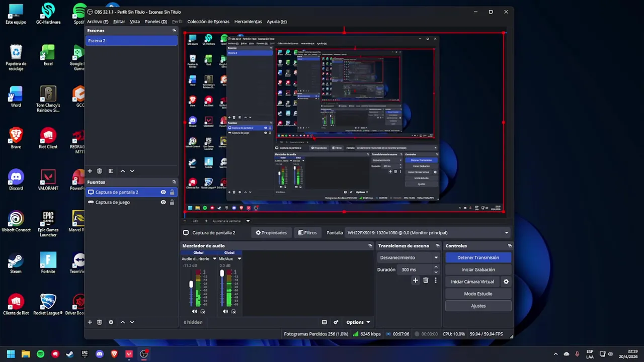Open Windows Start button on taskbar
Screen dimensions: 644x362
(11, 354)
